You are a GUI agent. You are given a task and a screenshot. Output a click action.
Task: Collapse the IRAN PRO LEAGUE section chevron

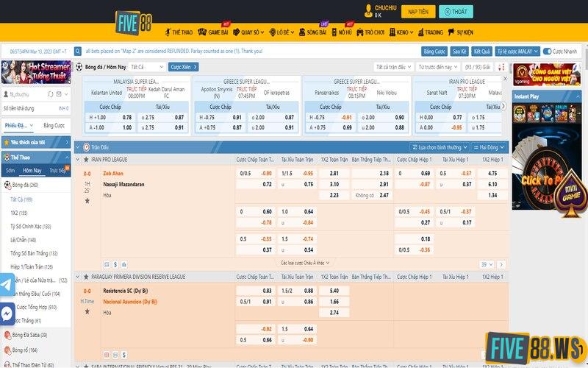tap(78, 160)
